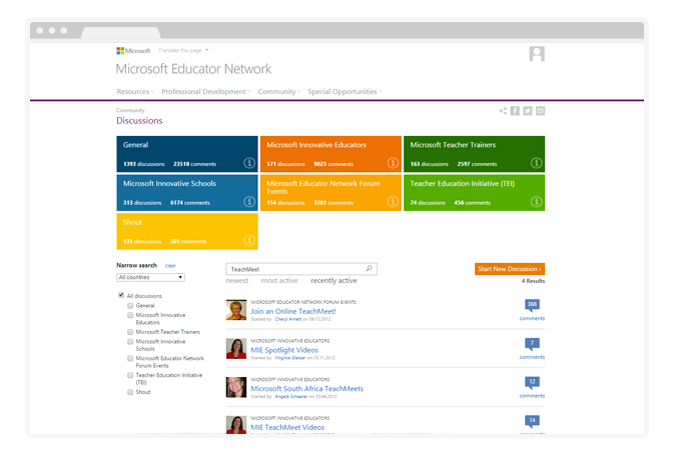Check the Microsoft Teacher Trainers filter
This screenshot has height=455, width=674.
tap(130, 332)
